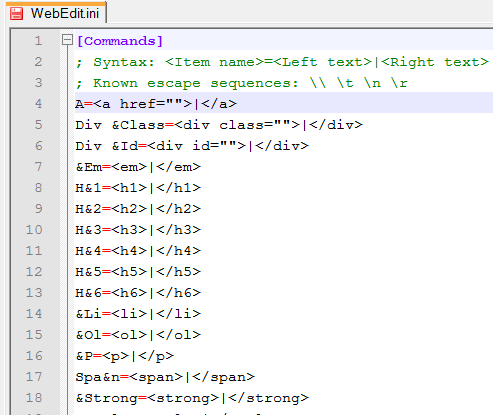Click the 'Known escape sequences' comment line
The height and width of the screenshot is (415, 493).
[242, 83]
